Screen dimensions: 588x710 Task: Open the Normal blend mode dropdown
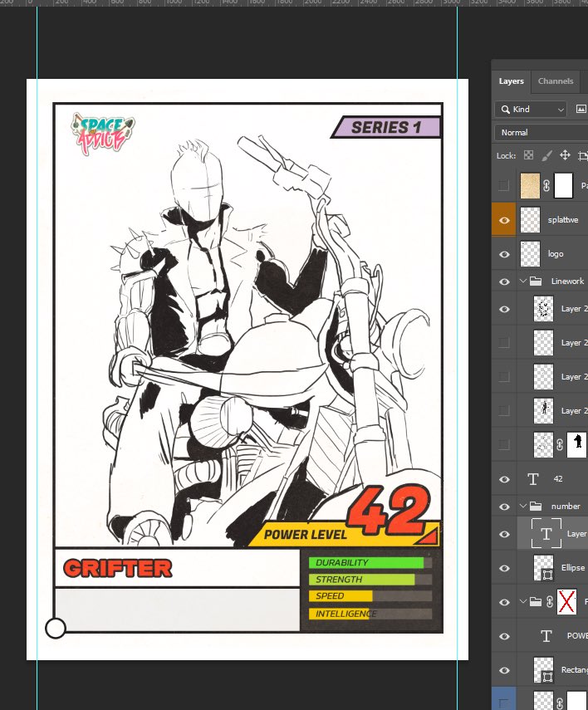pyautogui.click(x=541, y=133)
